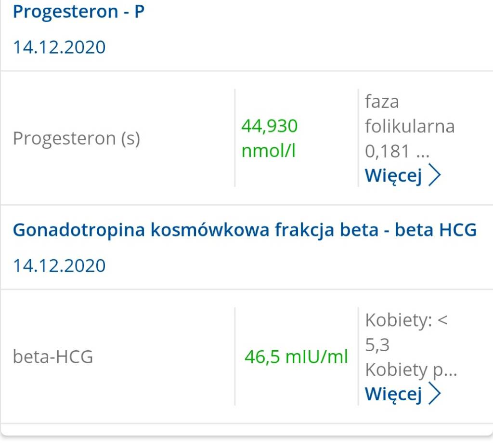The height and width of the screenshot is (448, 493).
Task: Tap 'beta HCG' at end of heading
Action: click(436, 230)
